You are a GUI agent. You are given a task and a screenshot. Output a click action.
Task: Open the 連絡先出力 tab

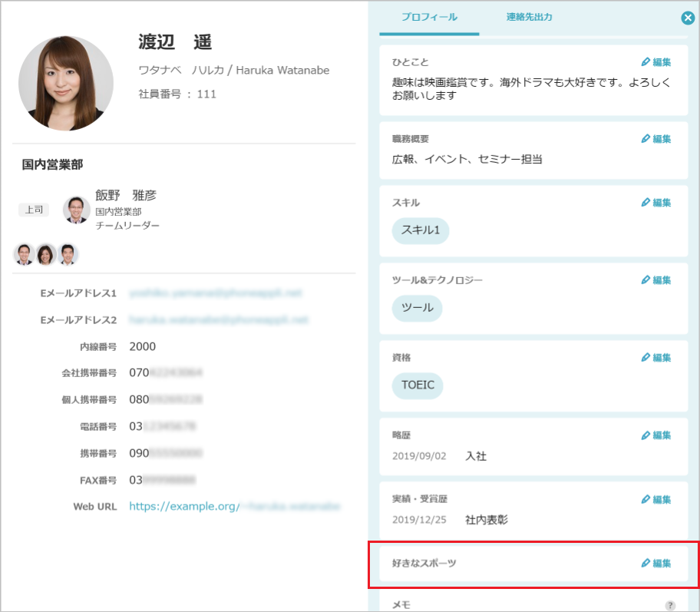[x=529, y=14]
